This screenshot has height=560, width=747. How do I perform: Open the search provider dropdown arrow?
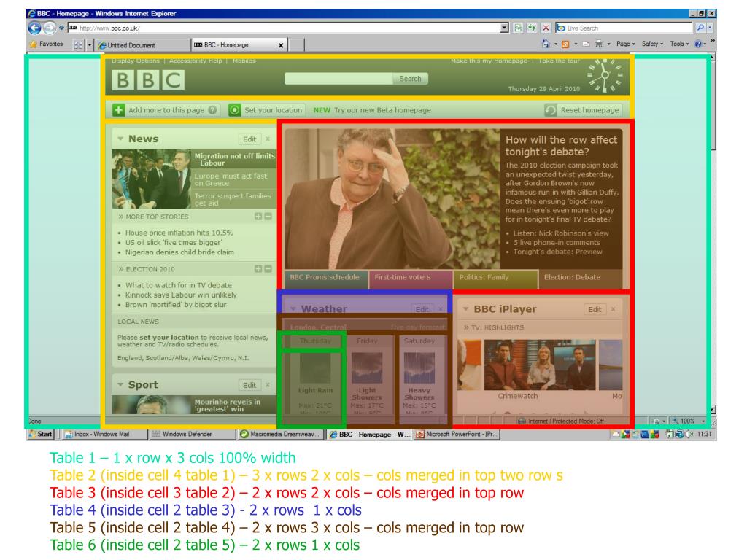(x=710, y=28)
